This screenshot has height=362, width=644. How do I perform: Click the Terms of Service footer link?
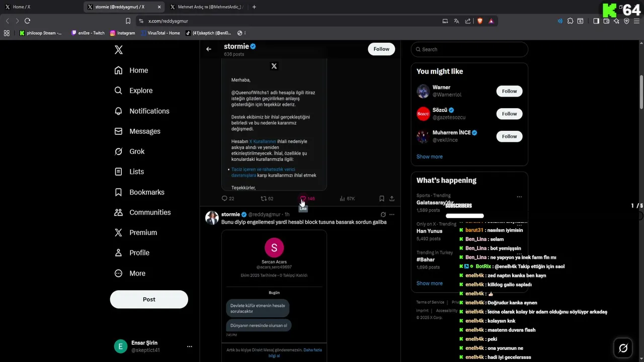pyautogui.click(x=430, y=302)
